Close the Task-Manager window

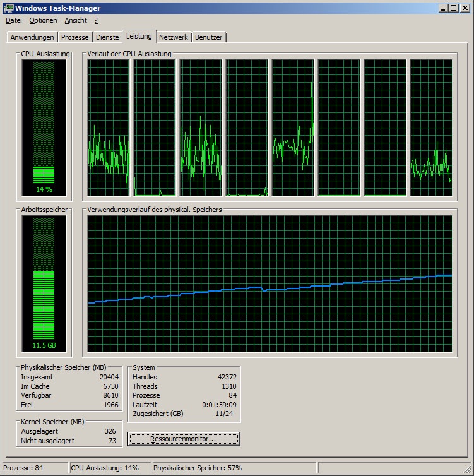465,8
